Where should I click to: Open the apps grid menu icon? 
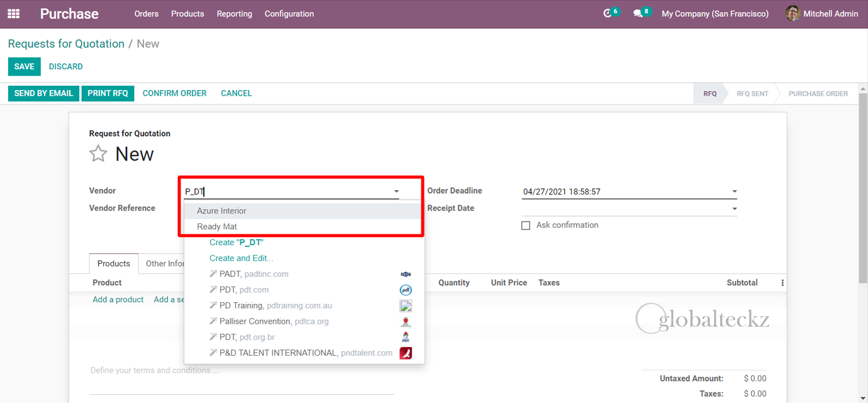click(13, 13)
